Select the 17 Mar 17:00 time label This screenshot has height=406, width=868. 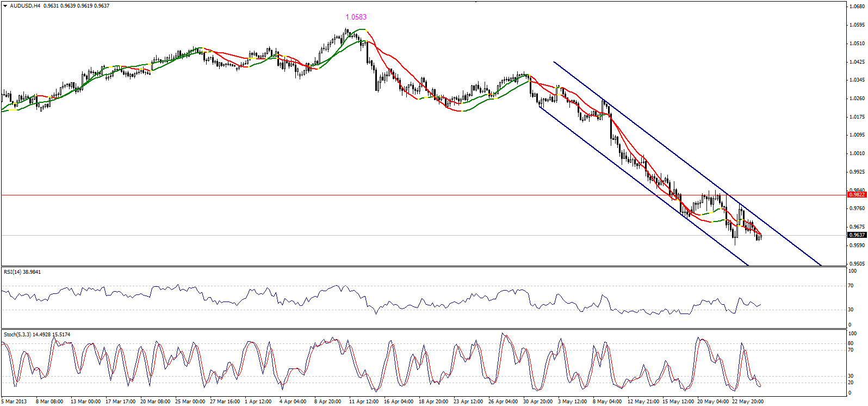121,402
